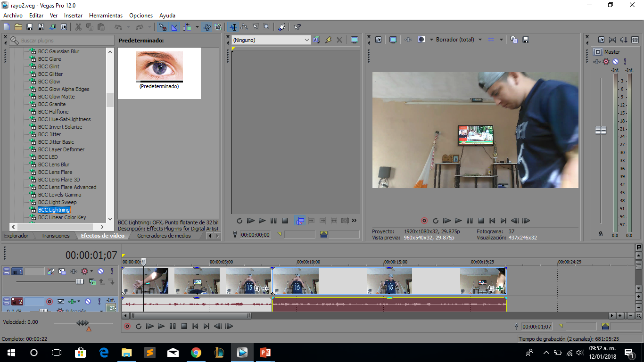Open the (Ninguno) trimmer dropdown
Screen dimensions: 644x362
coord(271,40)
